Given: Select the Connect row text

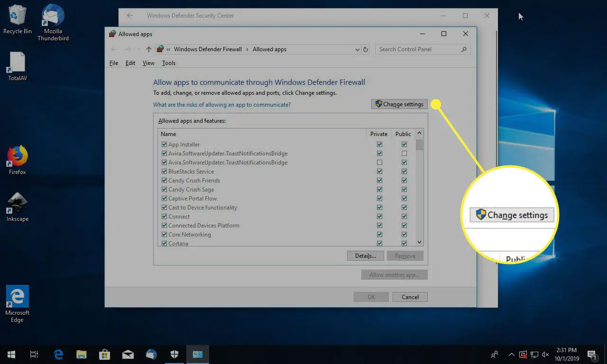Looking at the screenshot, I should [179, 217].
